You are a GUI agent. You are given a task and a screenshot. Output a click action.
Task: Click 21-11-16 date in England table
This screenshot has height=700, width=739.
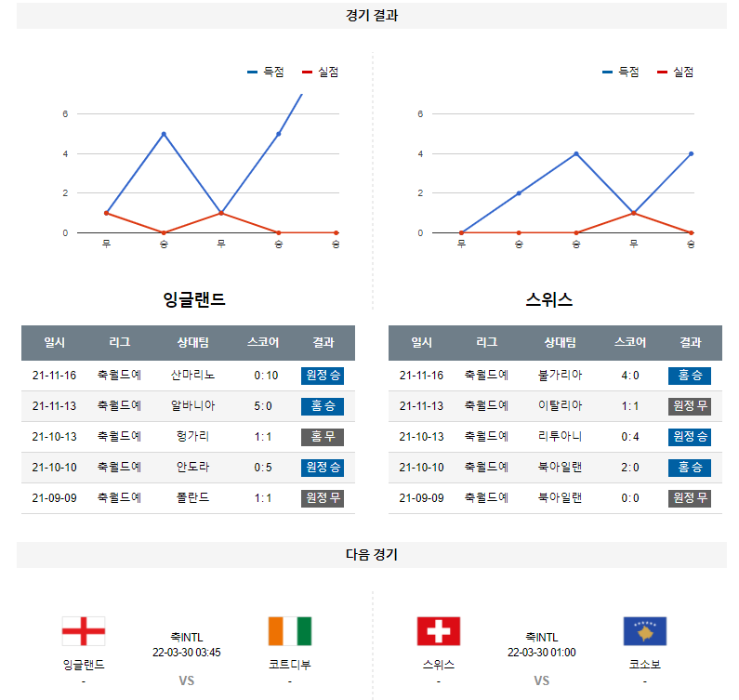(x=54, y=376)
